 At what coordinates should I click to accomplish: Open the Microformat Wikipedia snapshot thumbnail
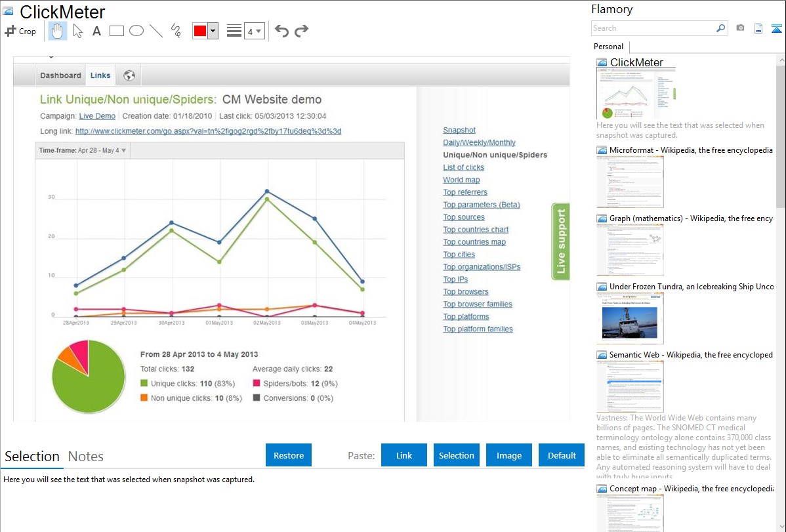pyautogui.click(x=630, y=182)
